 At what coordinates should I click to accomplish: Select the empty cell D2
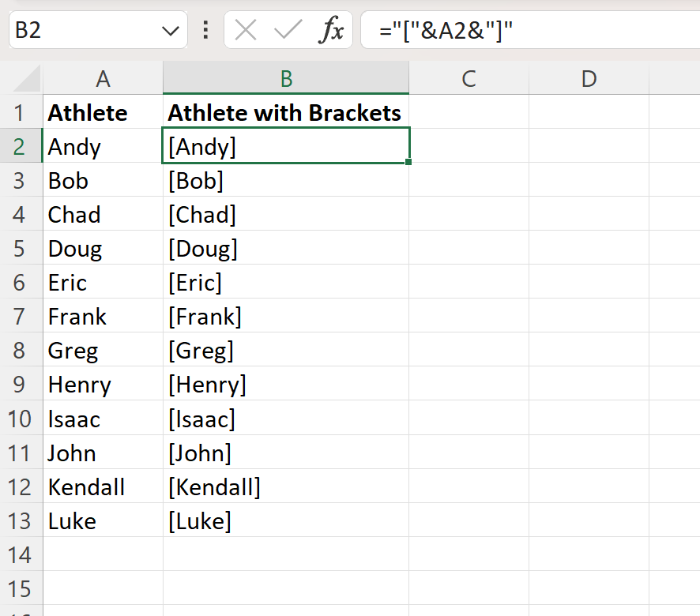point(588,146)
